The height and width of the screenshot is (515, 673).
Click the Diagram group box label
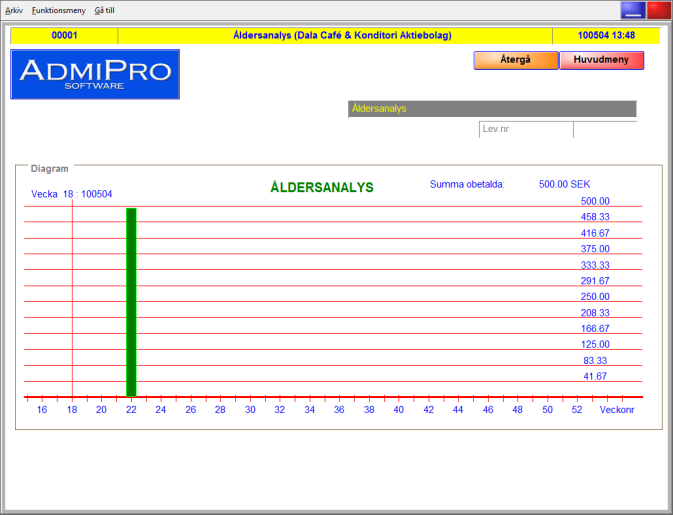tap(49, 169)
